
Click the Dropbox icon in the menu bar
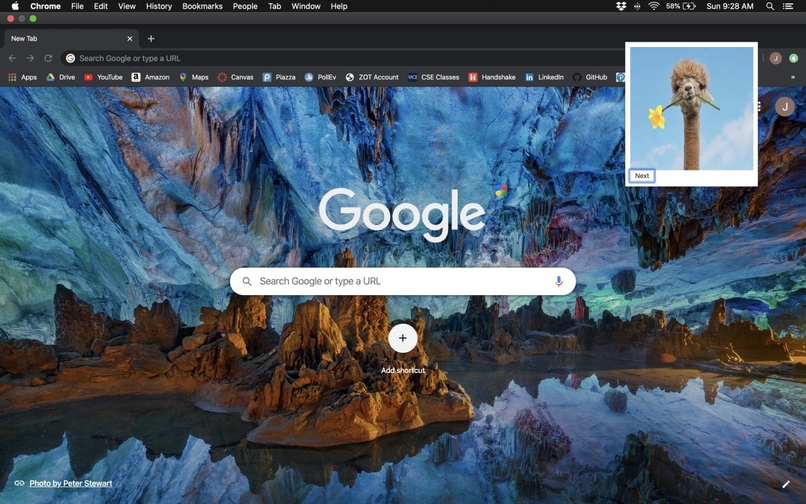point(621,6)
